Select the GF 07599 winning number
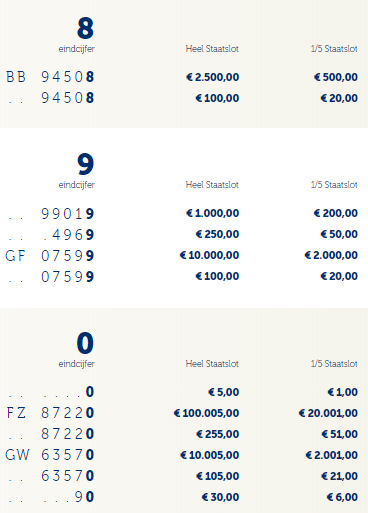368x513 pixels. coord(50,256)
